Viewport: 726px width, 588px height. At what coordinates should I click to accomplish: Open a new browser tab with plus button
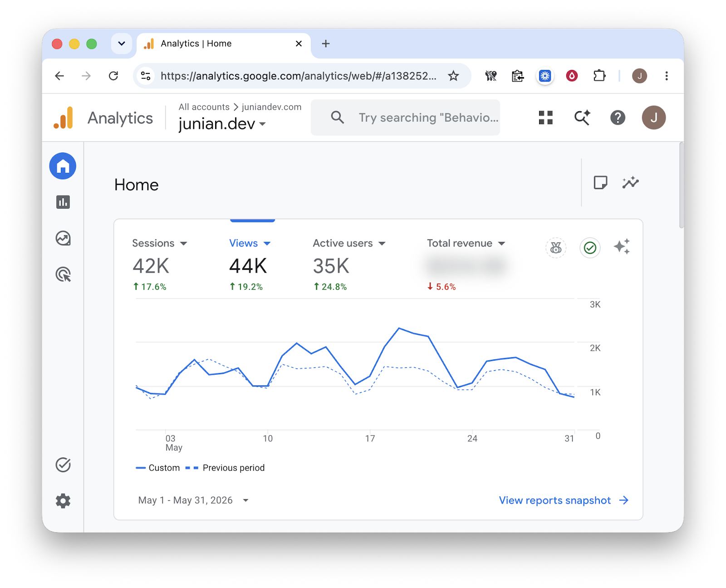tap(325, 44)
